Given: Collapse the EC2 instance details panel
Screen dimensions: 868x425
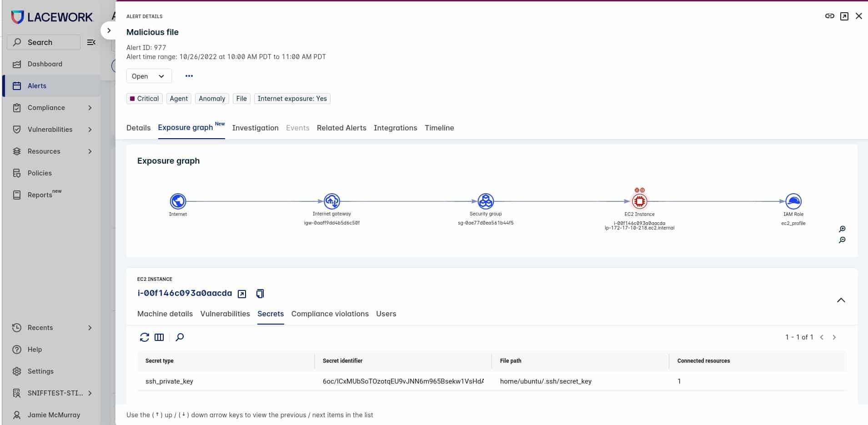Looking at the screenshot, I should 841,300.
